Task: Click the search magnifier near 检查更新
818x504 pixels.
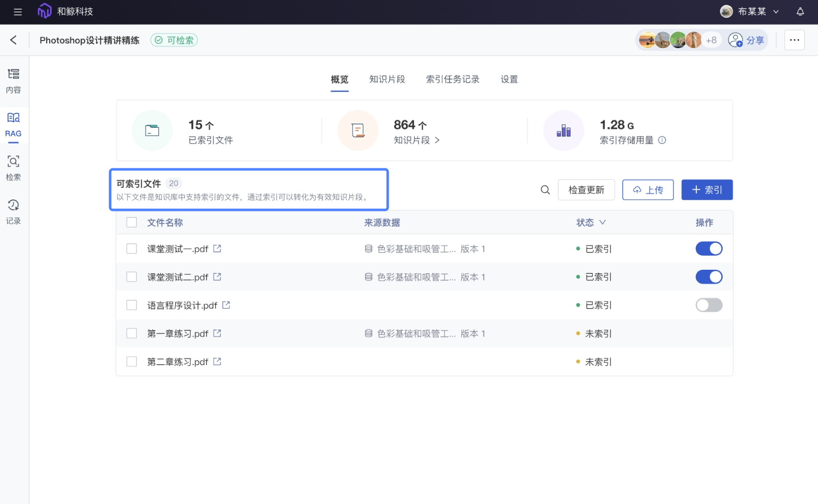Action: [x=545, y=190]
